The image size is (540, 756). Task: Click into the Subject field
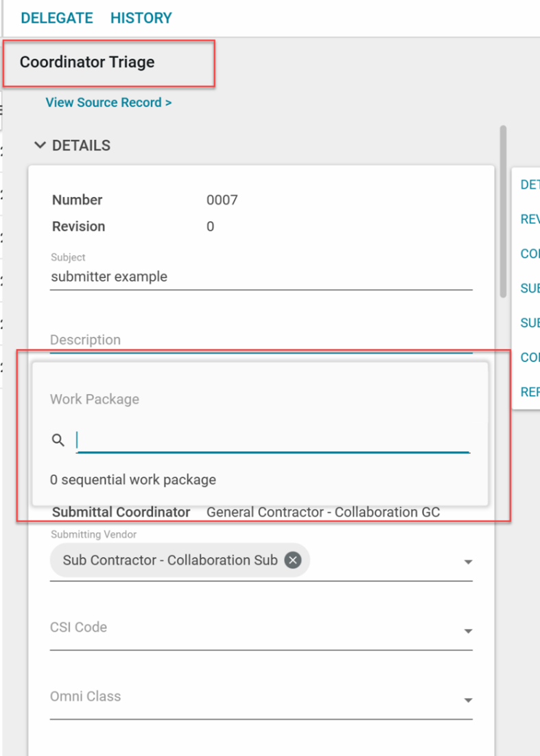(261, 277)
